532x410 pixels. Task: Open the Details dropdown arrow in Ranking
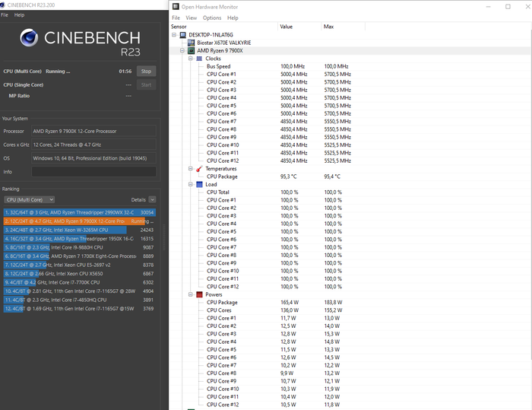[152, 200]
